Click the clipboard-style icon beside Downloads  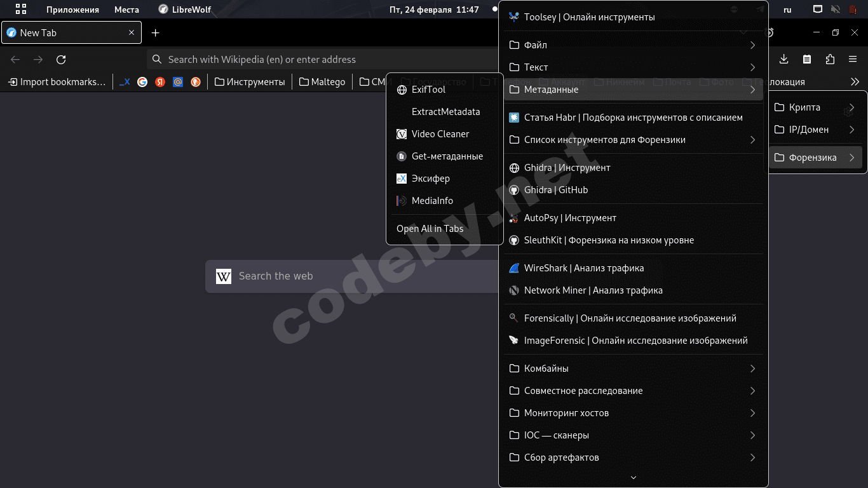[807, 59]
